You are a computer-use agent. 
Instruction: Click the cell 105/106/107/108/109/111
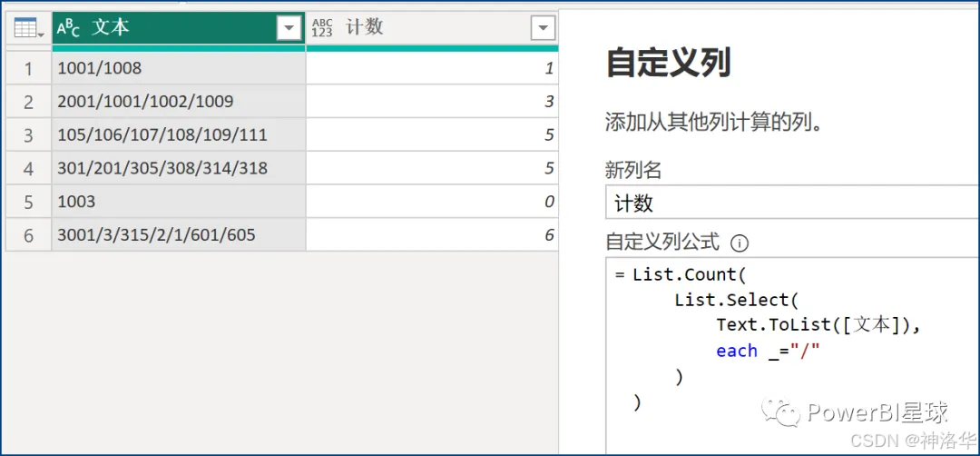[179, 134]
